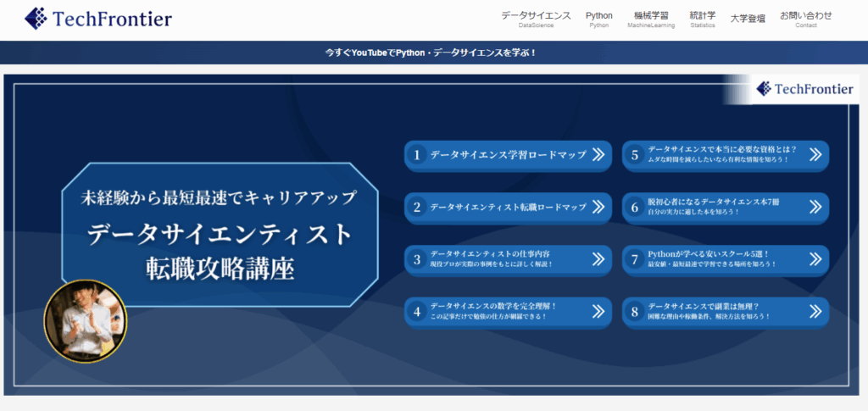Click the number 1 circle icon
Image resolution: width=868 pixels, height=411 pixels.
[417, 155]
